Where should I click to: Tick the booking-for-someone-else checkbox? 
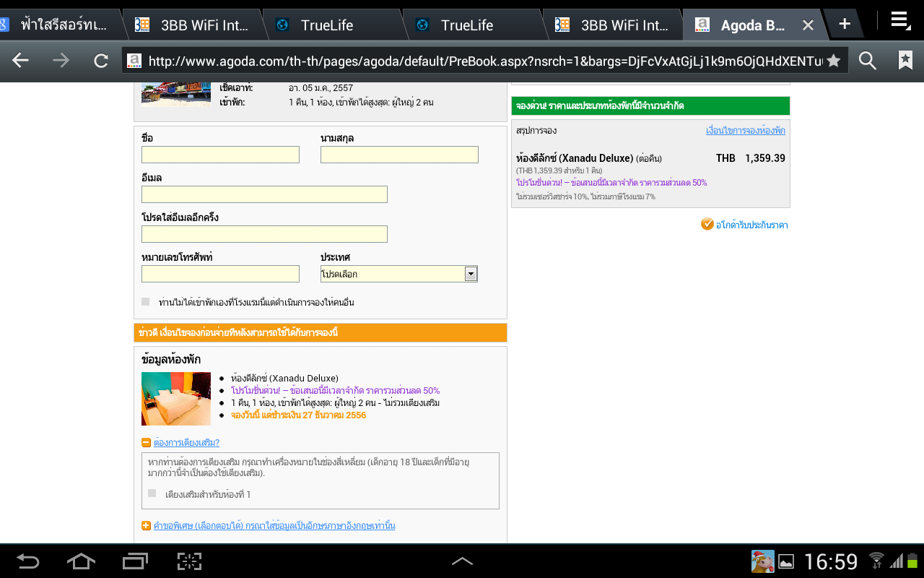(x=145, y=302)
